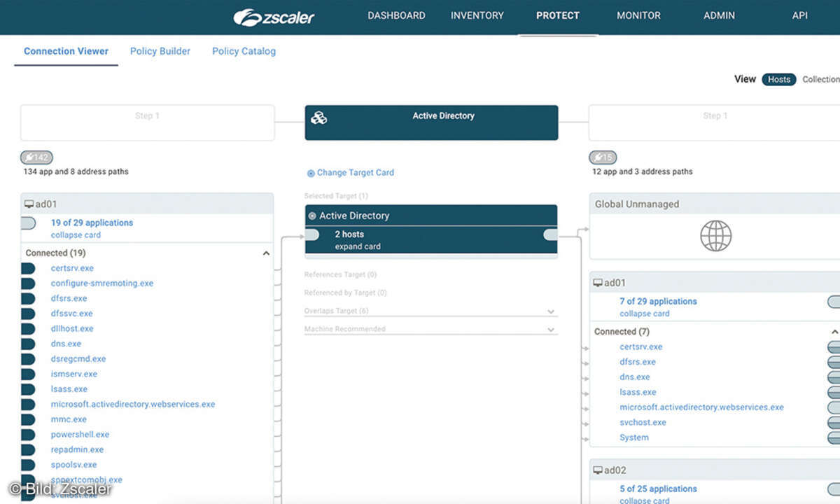Click the monitor icon on left ad01 card
The height and width of the screenshot is (504, 840).
click(x=29, y=204)
